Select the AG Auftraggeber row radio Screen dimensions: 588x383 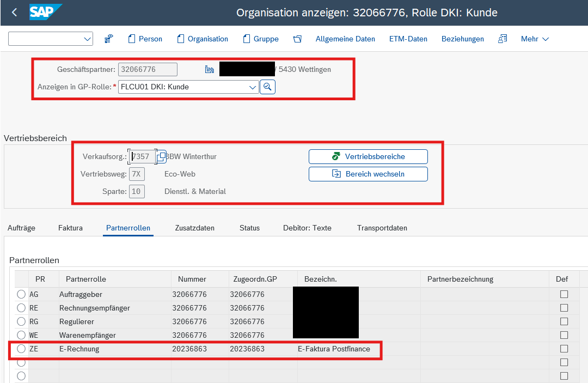click(x=21, y=295)
